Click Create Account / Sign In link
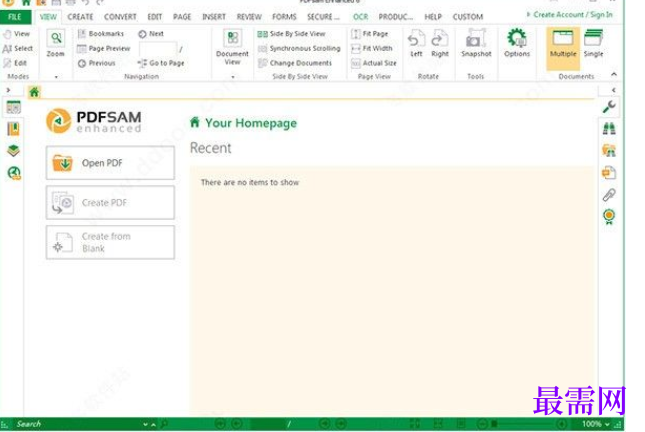Screen dimensions: 645x432 (x=573, y=15)
